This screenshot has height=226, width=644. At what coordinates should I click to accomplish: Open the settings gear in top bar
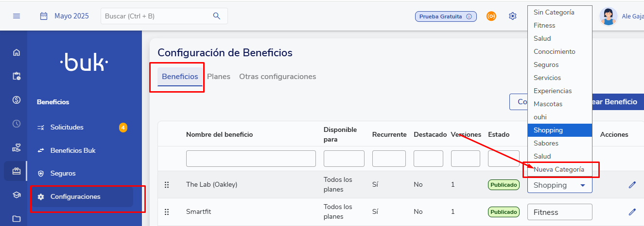tap(512, 16)
